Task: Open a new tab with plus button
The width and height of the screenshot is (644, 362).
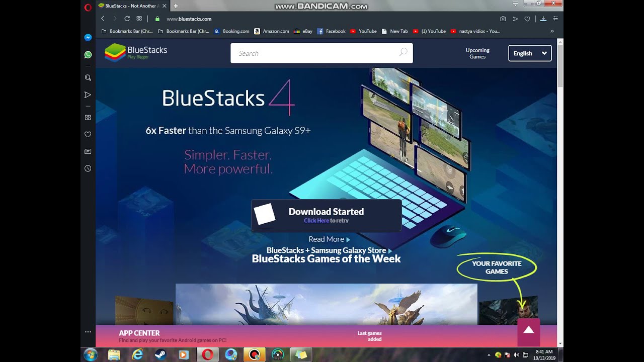Action: (176, 6)
